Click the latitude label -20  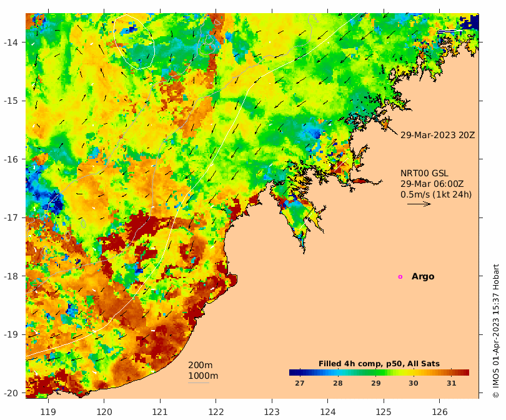click(11, 393)
